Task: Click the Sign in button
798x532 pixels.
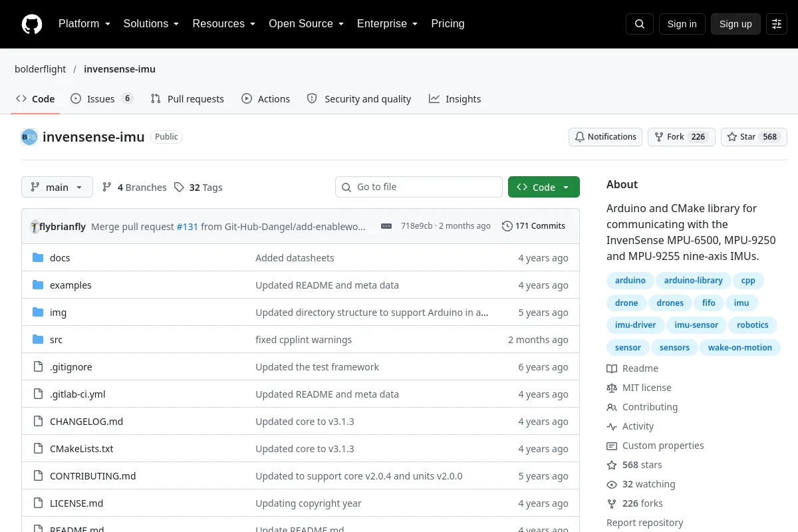Action: coord(682,24)
